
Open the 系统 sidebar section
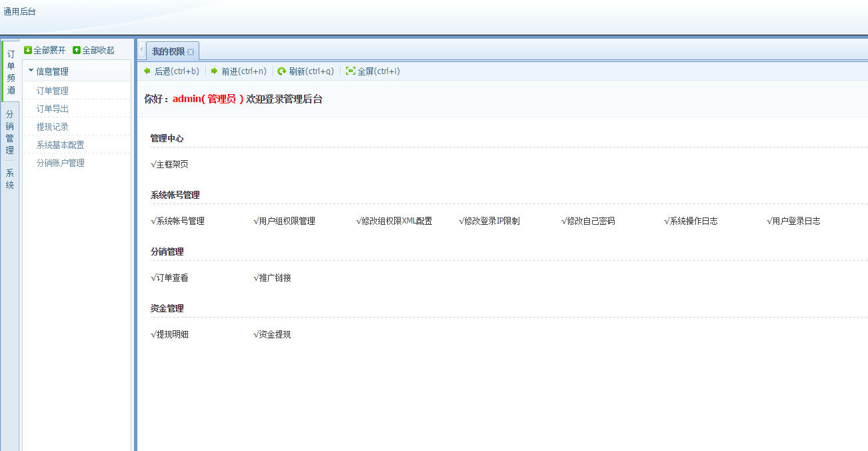point(10,178)
